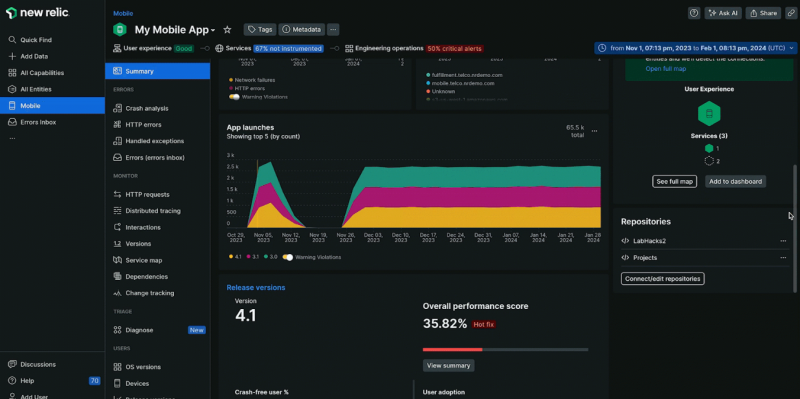Toggle 3.1 series in App launches legend

[253, 257]
